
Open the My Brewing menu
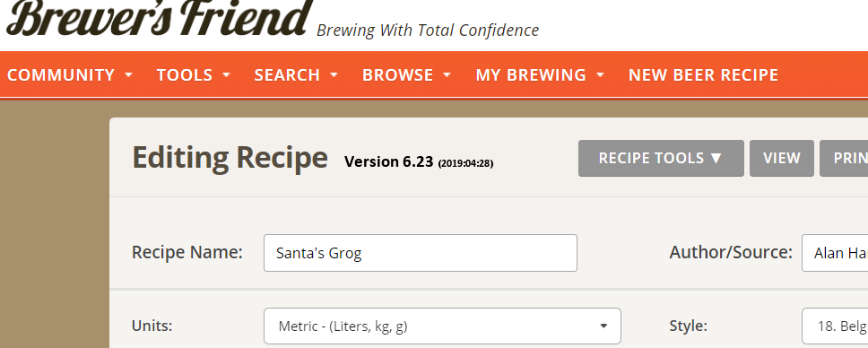tap(540, 74)
